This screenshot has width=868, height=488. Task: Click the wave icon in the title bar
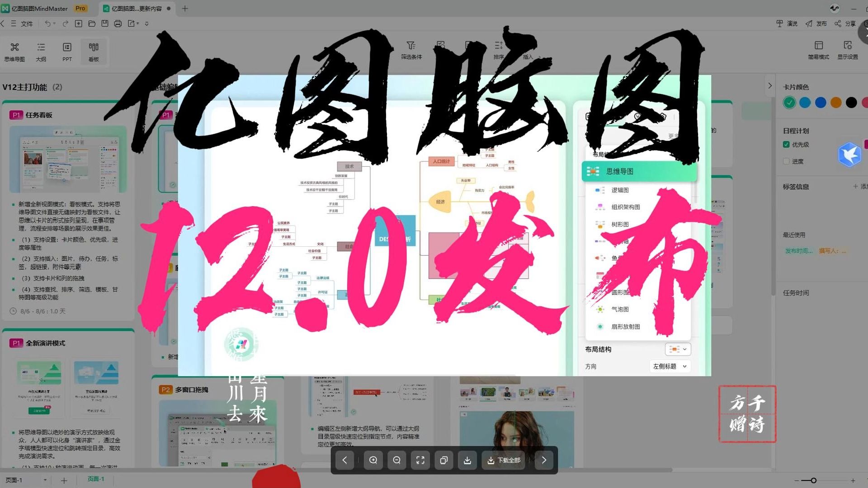835,8
